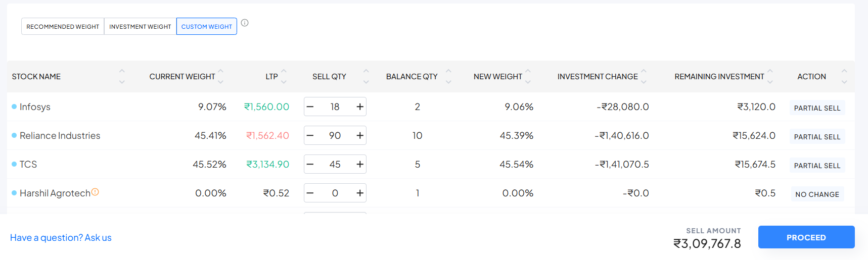This screenshot has width=868, height=260.
Task: Increment TCS sell quantity
Action: coord(360,164)
